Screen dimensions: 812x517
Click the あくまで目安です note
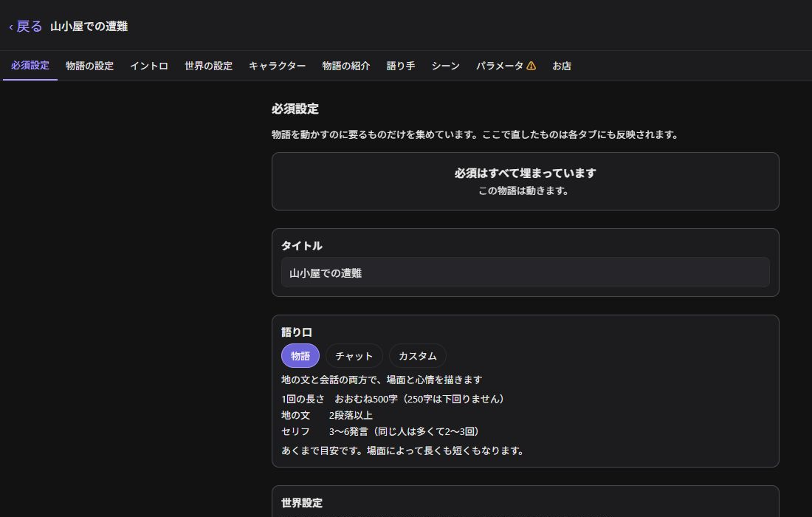coord(402,451)
